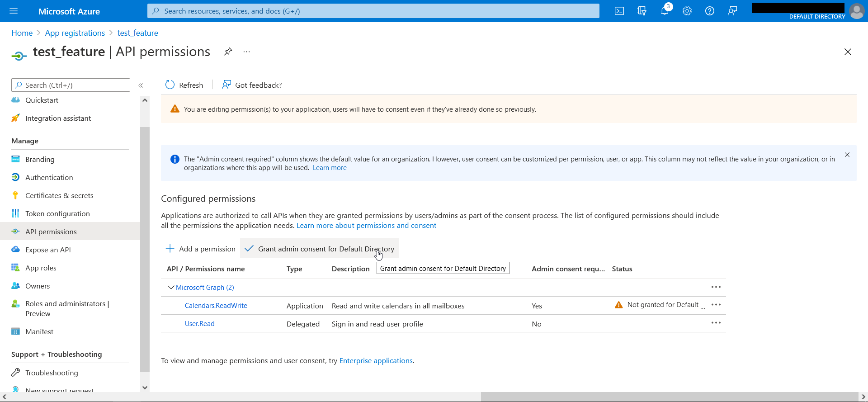The image size is (868, 402).
Task: Open Troubleshooting in the sidebar
Action: tap(52, 373)
